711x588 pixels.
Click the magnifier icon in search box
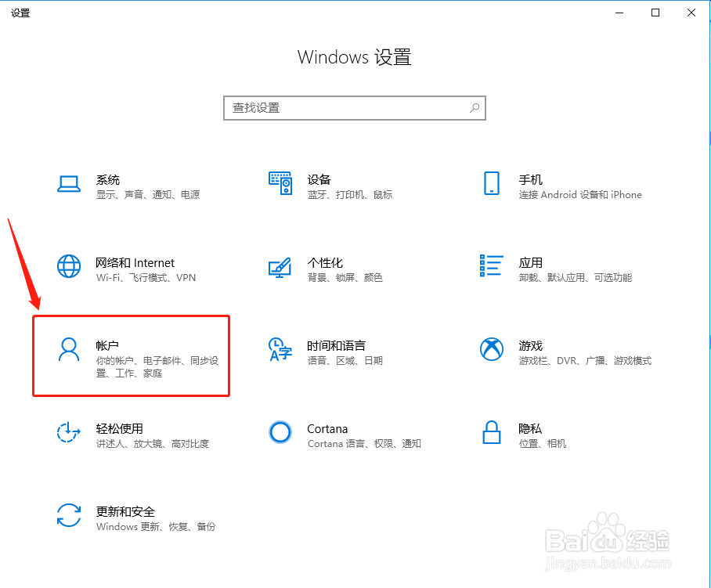[475, 108]
